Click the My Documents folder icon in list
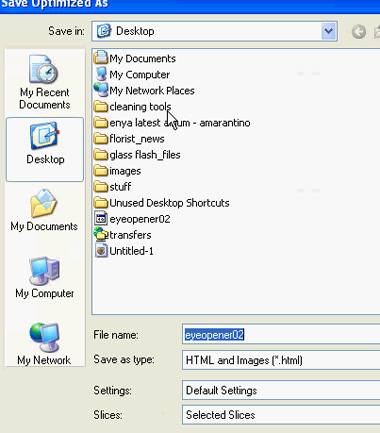This screenshot has width=380, height=433. pos(101,58)
